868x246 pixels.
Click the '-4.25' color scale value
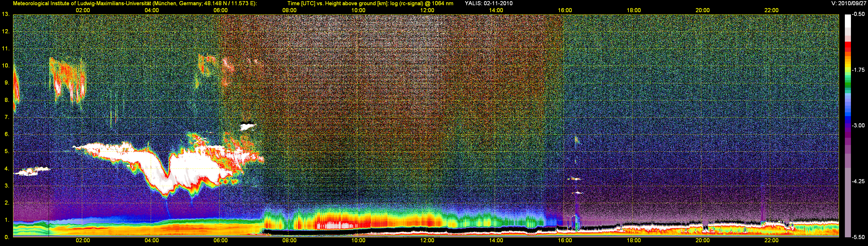pyautogui.click(x=858, y=181)
